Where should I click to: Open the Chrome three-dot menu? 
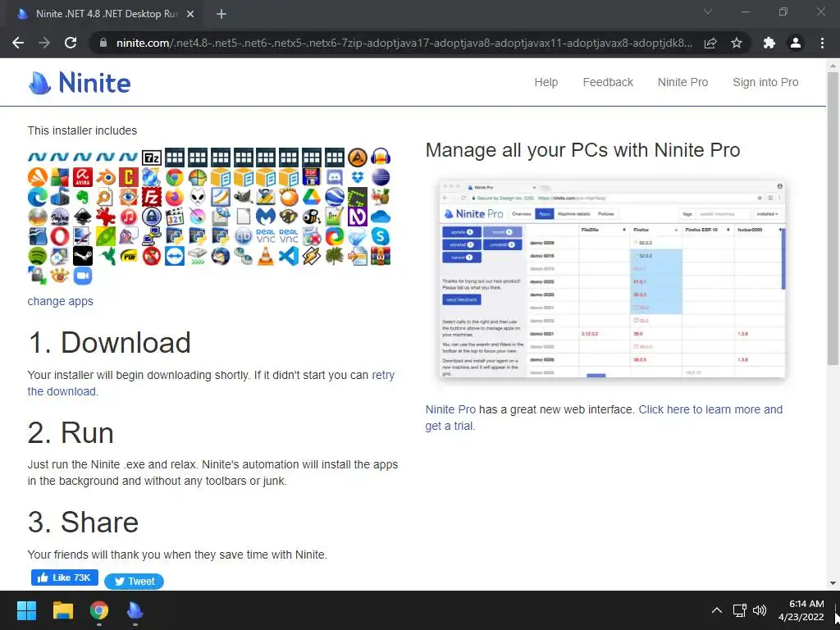tap(822, 43)
